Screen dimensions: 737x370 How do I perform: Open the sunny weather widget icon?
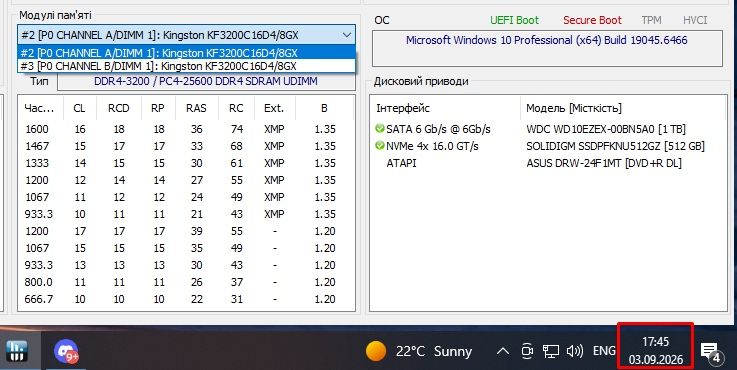point(376,351)
